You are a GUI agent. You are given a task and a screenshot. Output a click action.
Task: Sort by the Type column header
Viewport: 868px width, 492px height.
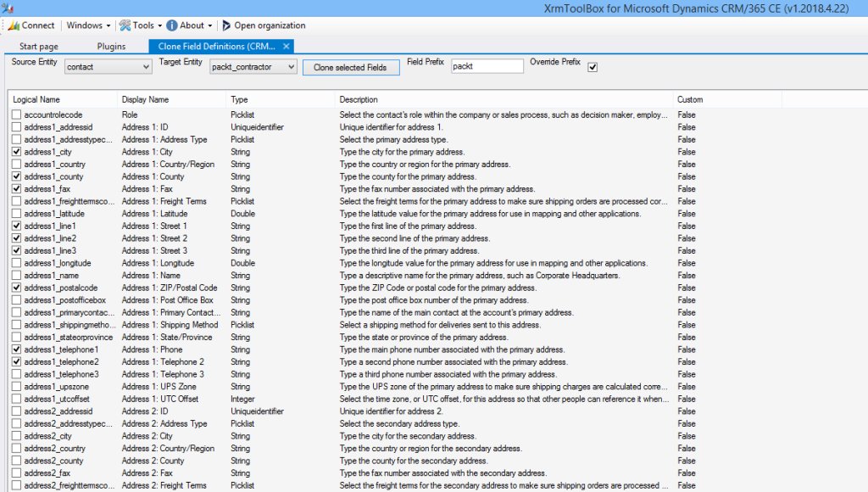pos(280,100)
